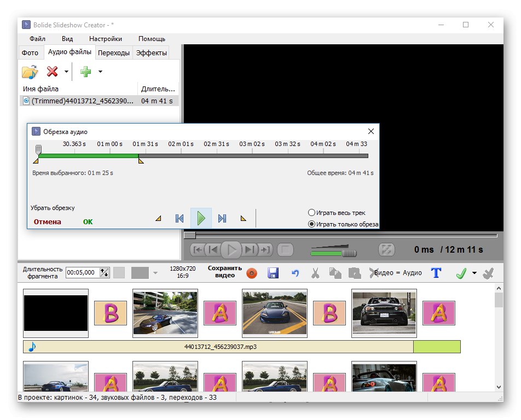Open dropdown next to green checkmark
The image size is (521, 420).
pos(474,273)
